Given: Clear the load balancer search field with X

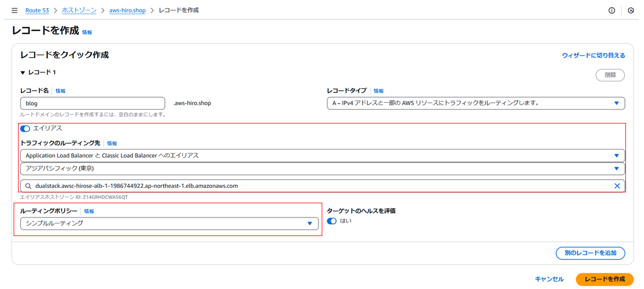Looking at the screenshot, I should coord(617,186).
